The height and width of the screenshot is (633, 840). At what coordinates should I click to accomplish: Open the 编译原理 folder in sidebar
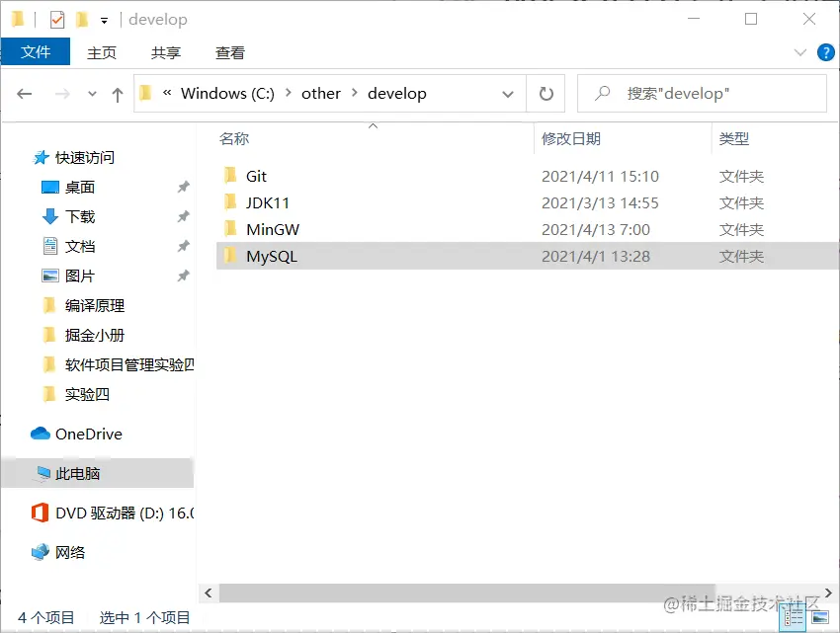[95, 306]
